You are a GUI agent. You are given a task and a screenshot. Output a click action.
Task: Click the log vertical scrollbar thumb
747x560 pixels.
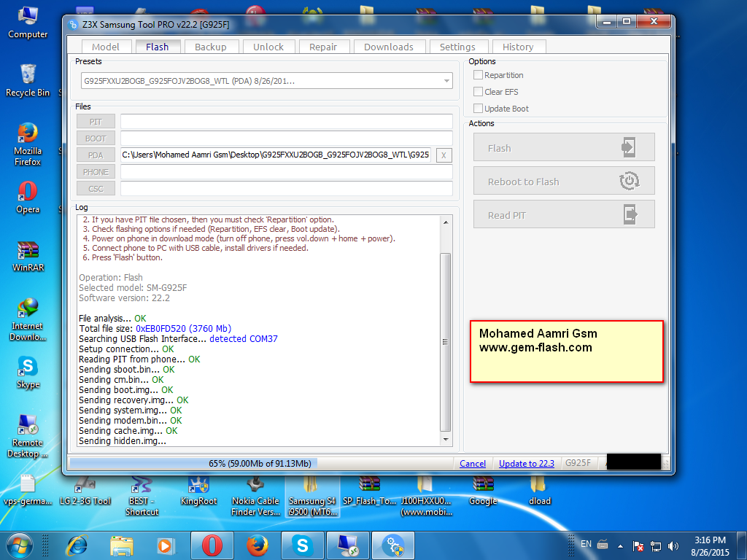(446, 342)
